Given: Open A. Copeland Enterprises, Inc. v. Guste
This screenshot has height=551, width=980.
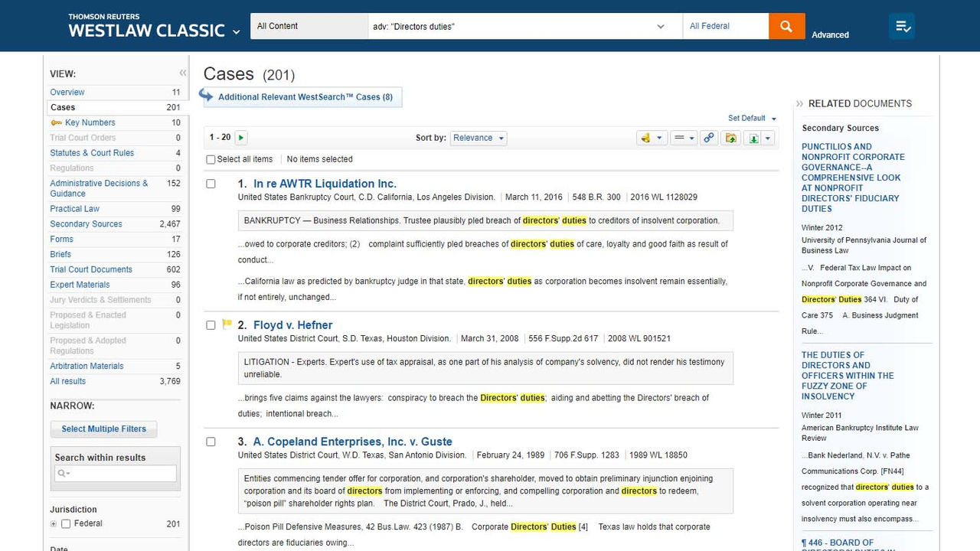Looking at the screenshot, I should 352,442.
